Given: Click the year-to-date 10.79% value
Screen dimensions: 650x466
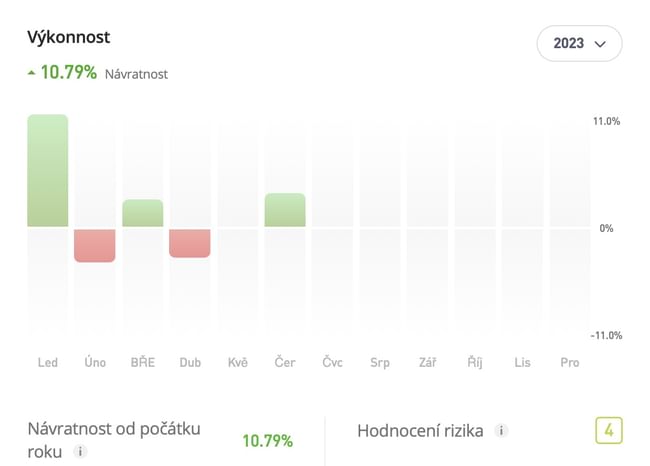Looking at the screenshot, I should pyautogui.click(x=267, y=441).
